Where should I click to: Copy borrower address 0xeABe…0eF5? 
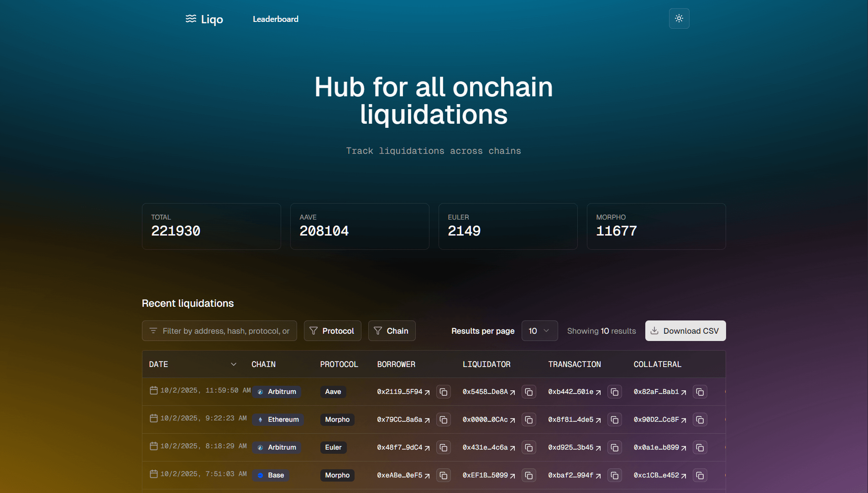[443, 476]
